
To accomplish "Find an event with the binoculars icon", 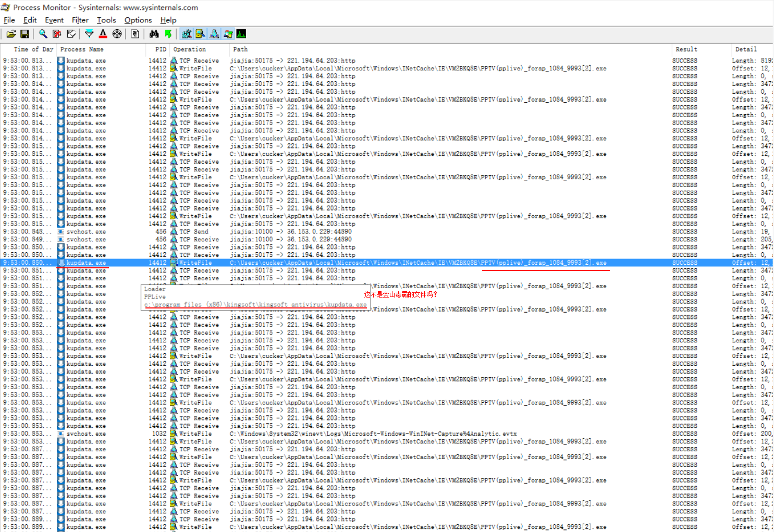I will (154, 33).
